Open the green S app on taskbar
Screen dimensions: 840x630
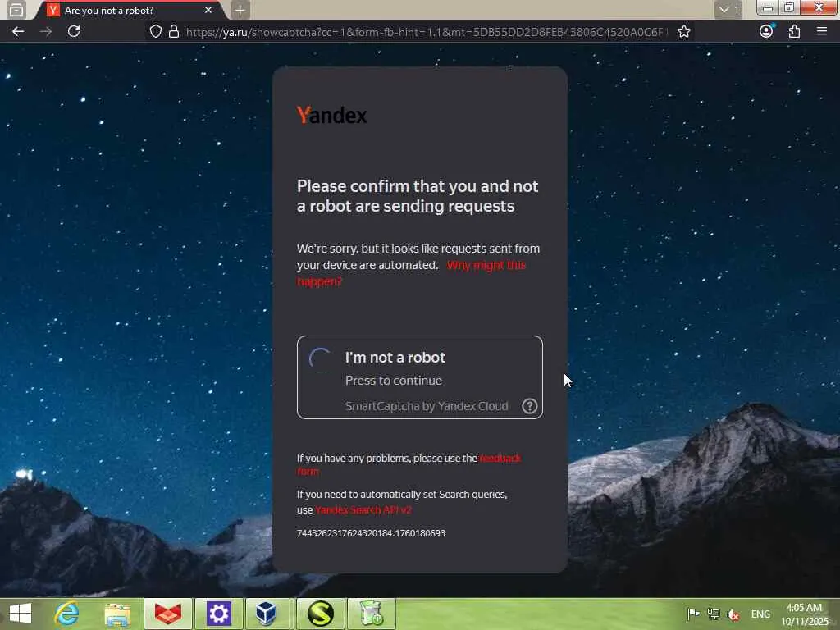click(321, 614)
